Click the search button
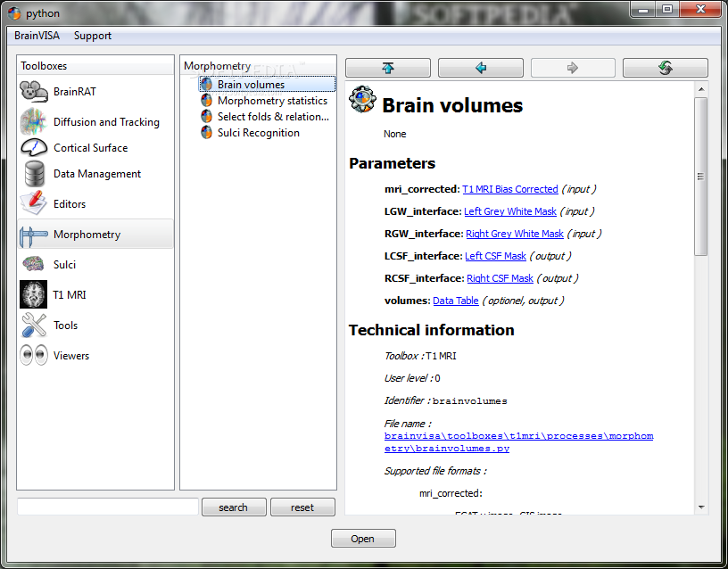This screenshot has width=728, height=569. tap(234, 507)
